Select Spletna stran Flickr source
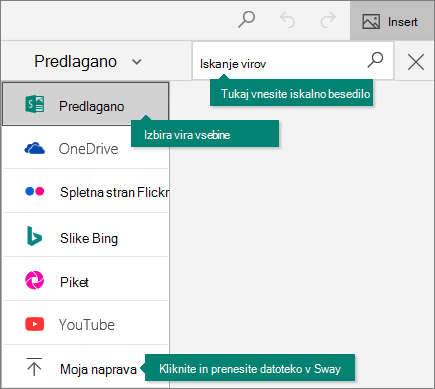The image size is (435, 389). pyautogui.click(x=86, y=191)
